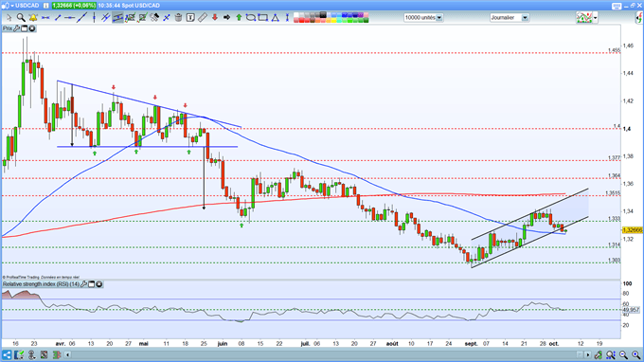
Task: Click the horizontal chart scrollbar track
Action: (x=324, y=354)
